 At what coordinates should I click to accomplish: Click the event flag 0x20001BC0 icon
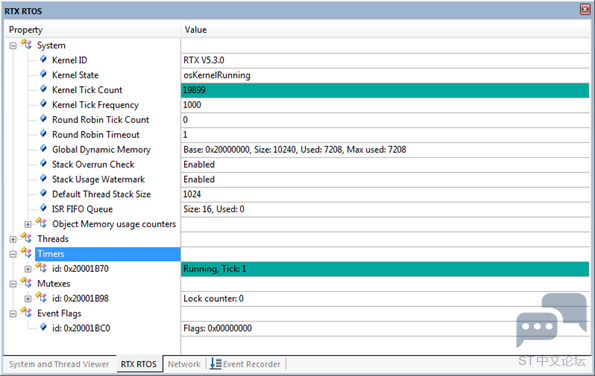coord(43,327)
